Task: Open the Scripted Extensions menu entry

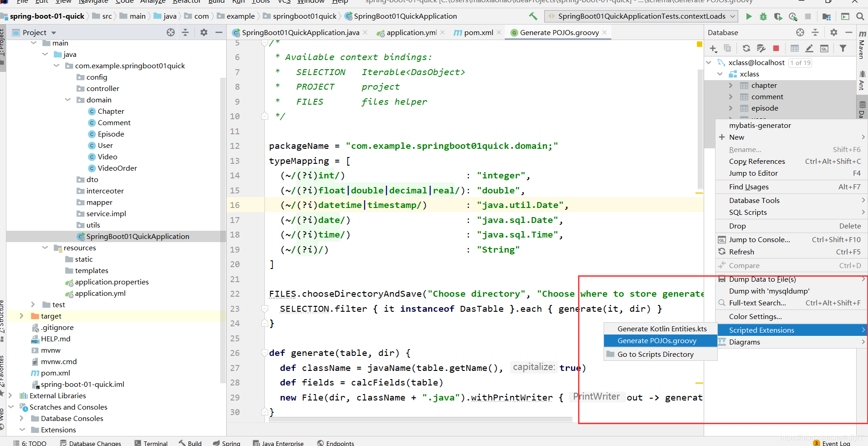Action: point(792,330)
